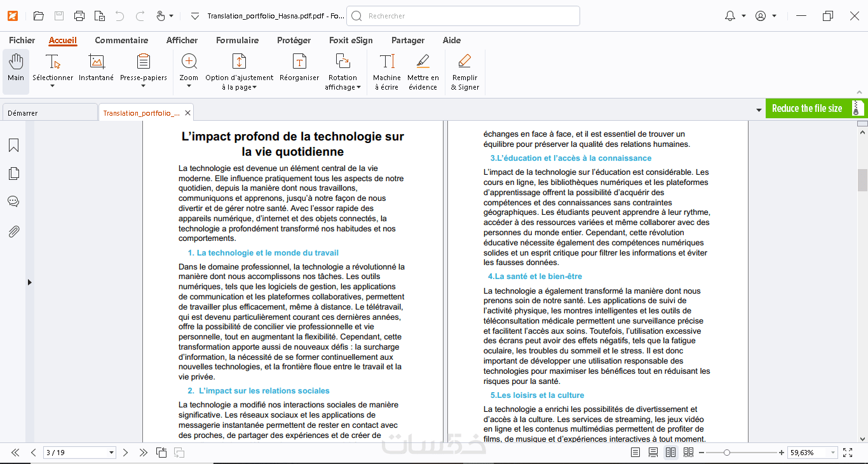Open the bookmarks panel in the sidebar
Image resolution: width=868 pixels, height=464 pixels.
coord(13,146)
